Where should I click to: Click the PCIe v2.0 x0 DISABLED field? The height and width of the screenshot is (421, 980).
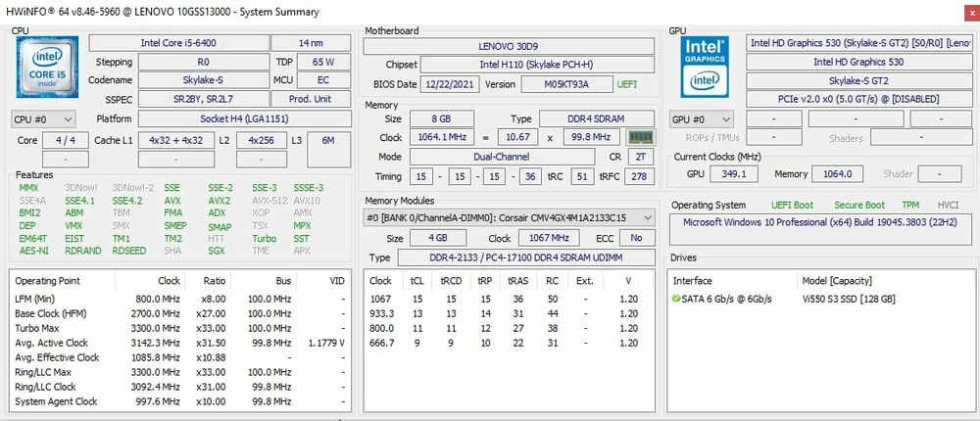point(858,99)
